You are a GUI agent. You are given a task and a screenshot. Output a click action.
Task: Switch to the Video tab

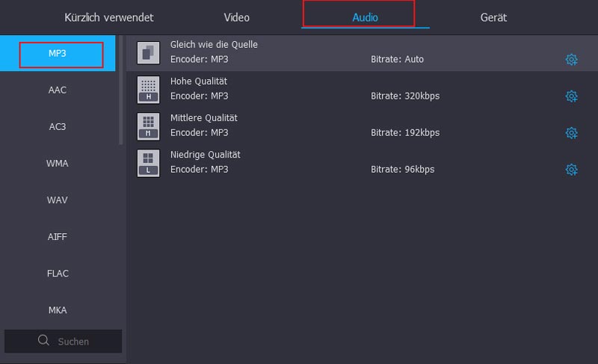(x=237, y=17)
